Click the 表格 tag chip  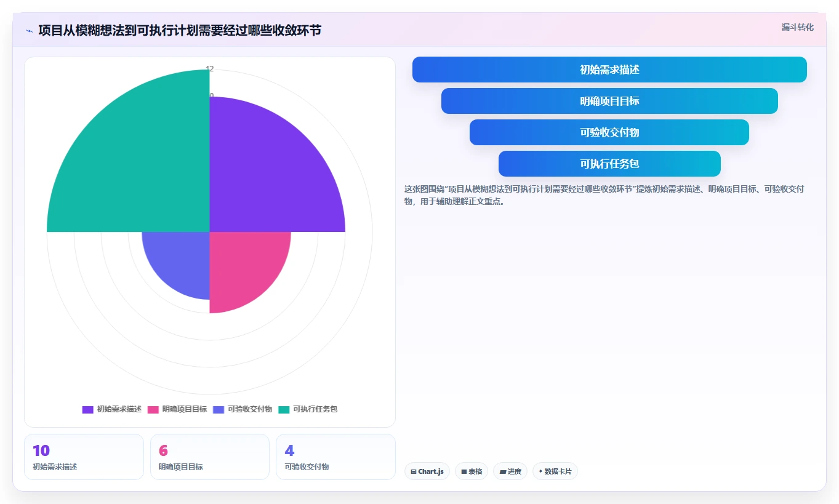[x=472, y=471]
